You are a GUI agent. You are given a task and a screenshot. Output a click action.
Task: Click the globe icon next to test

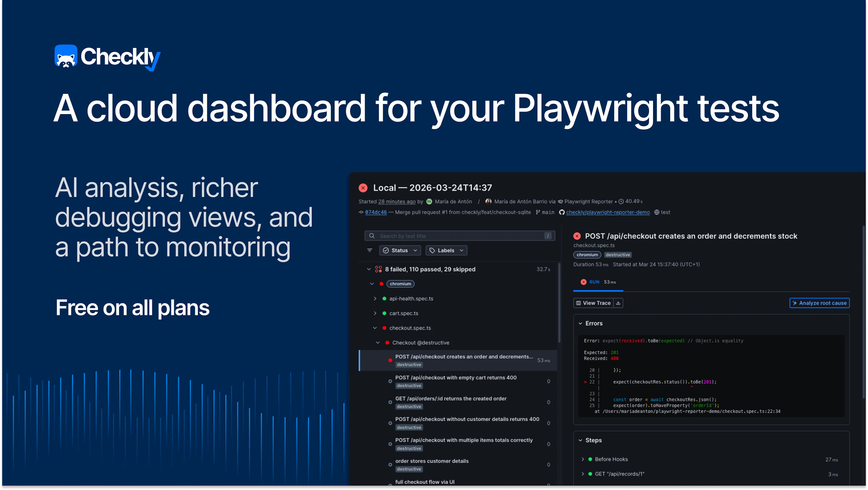tap(657, 212)
